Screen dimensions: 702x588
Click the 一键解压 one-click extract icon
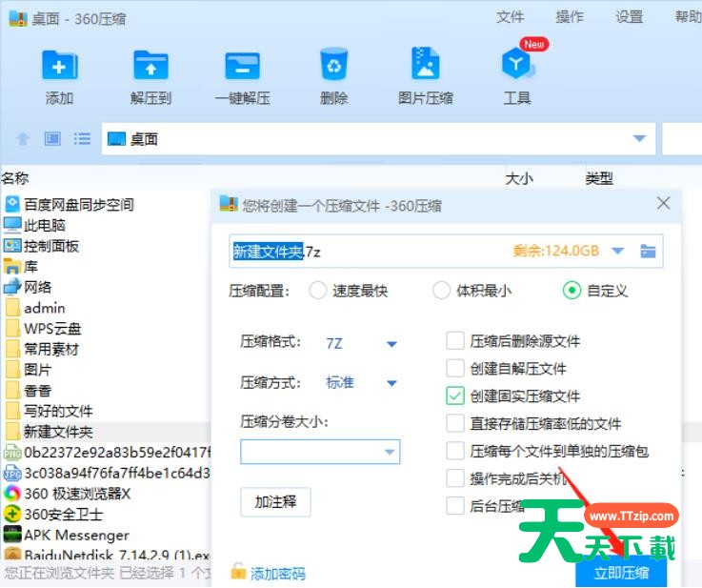(242, 66)
